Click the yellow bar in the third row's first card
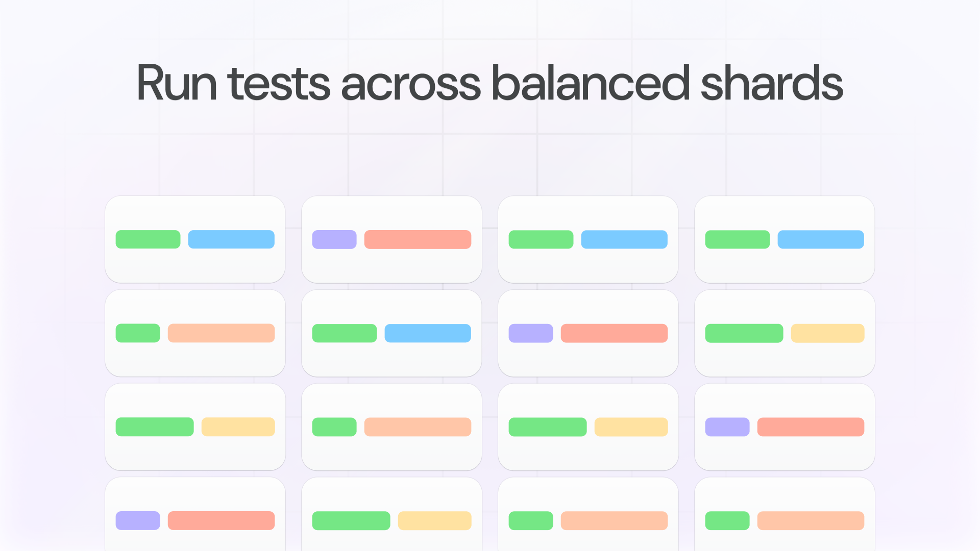This screenshot has width=980, height=551. tap(238, 427)
